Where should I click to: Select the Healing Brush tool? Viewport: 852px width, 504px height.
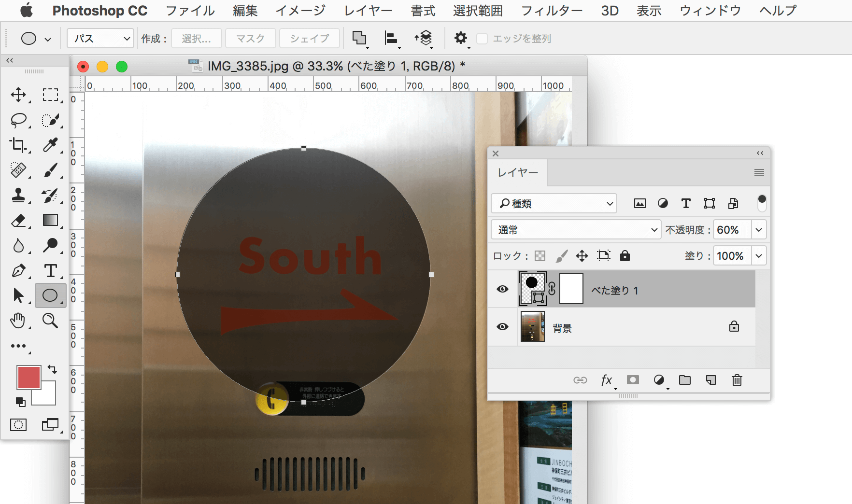(18, 170)
